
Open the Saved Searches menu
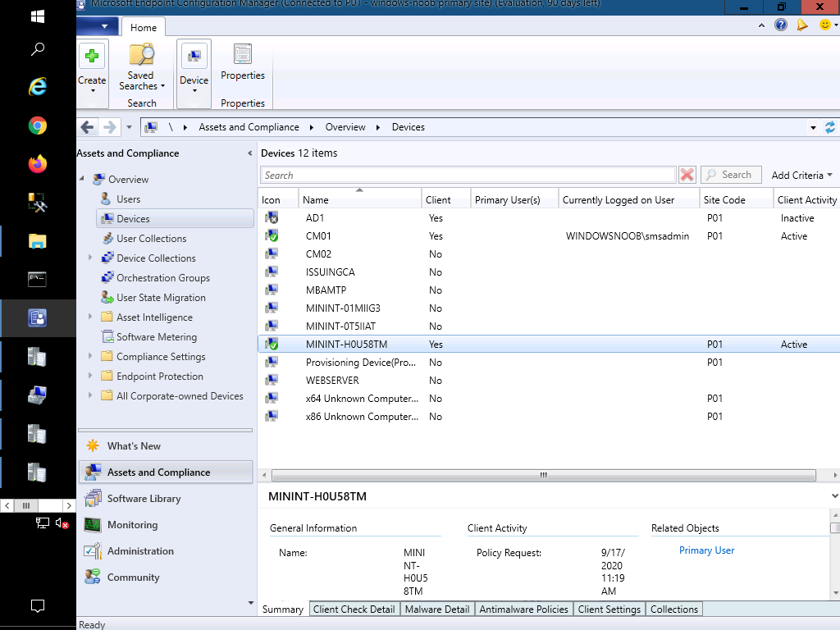pyautogui.click(x=141, y=69)
